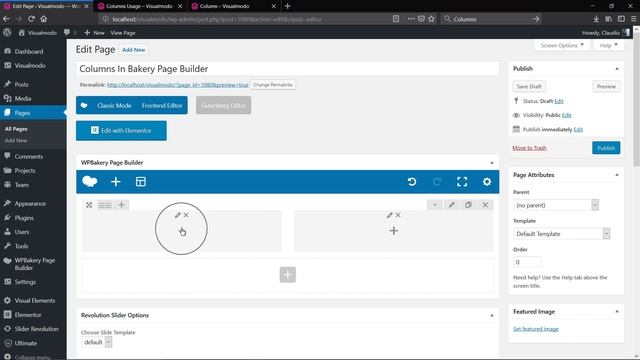Click the page title input field
Image resolution: width=640 pixels, height=360 pixels.
[287, 69]
